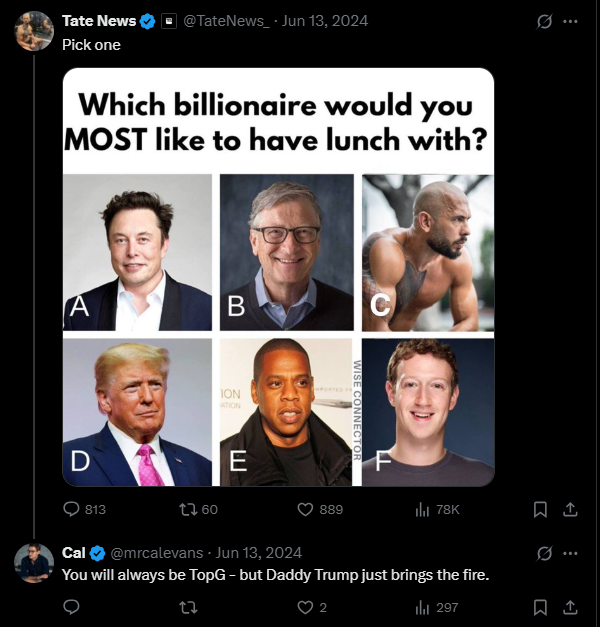
Task: Open the billionaire lunch poll image
Action: (278, 277)
